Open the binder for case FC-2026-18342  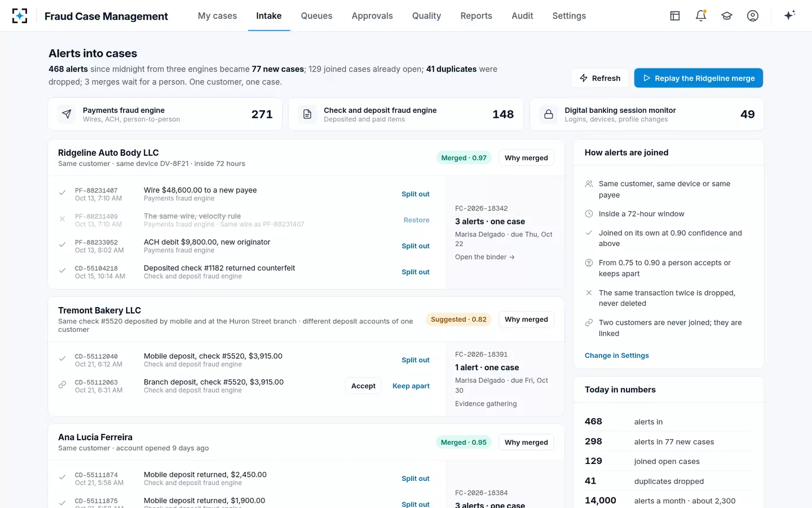click(485, 257)
